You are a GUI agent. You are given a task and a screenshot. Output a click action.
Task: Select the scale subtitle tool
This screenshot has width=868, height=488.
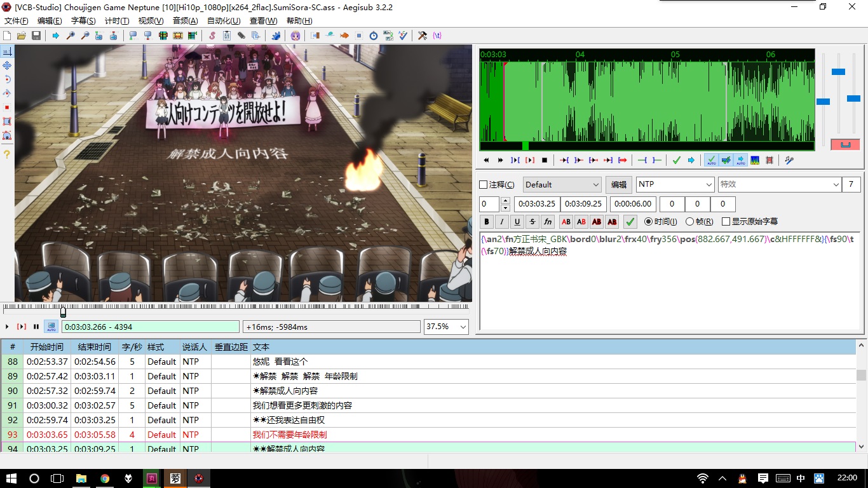[7, 107]
